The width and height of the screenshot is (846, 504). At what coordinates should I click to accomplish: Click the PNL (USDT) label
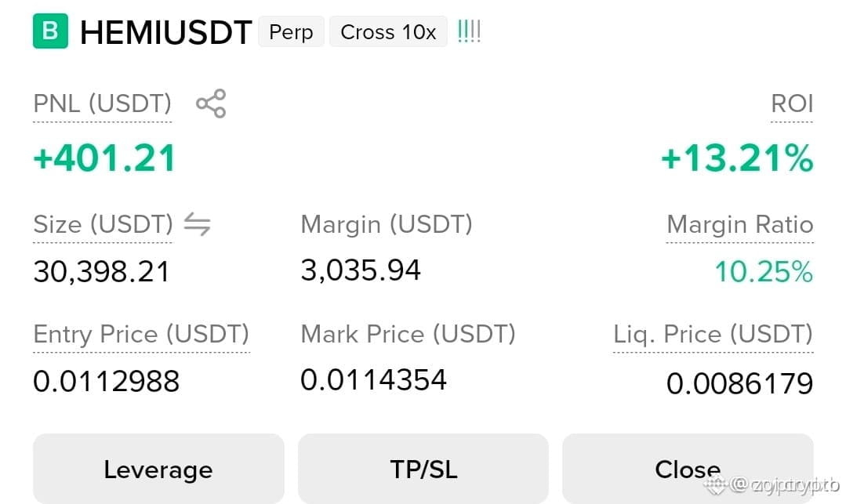103,103
